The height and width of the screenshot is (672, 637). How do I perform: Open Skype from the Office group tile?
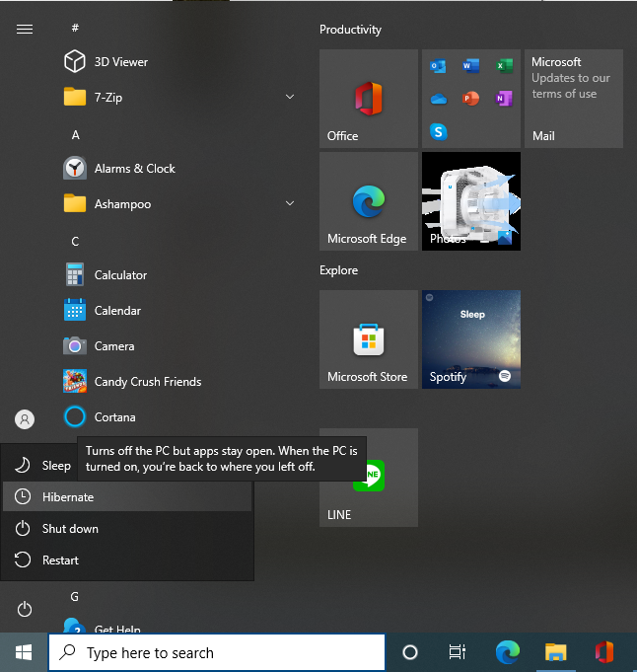438,131
